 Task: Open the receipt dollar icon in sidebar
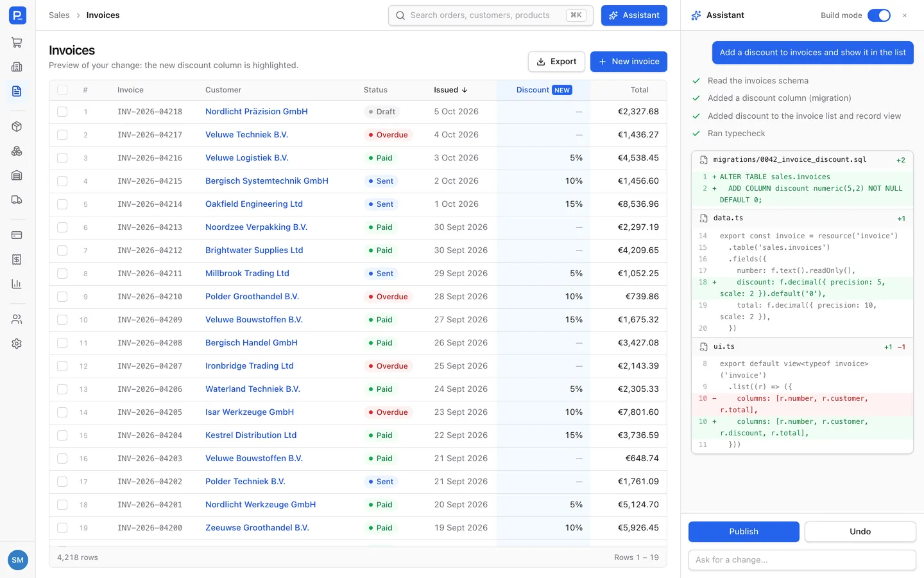17,259
